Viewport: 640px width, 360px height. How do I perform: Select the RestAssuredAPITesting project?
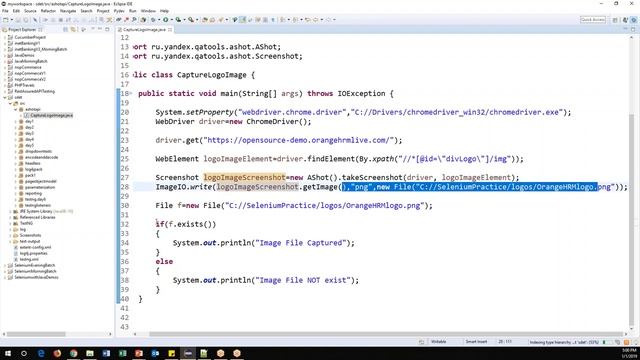pyautogui.click(x=34, y=91)
